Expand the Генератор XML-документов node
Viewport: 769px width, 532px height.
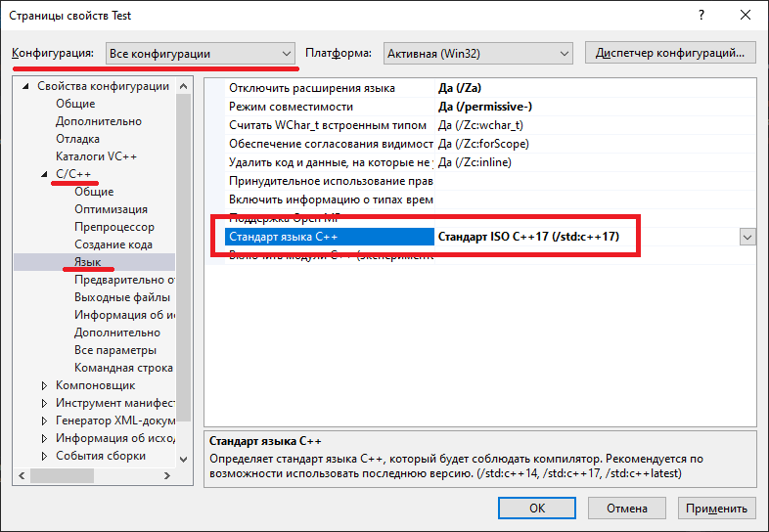click(x=45, y=421)
